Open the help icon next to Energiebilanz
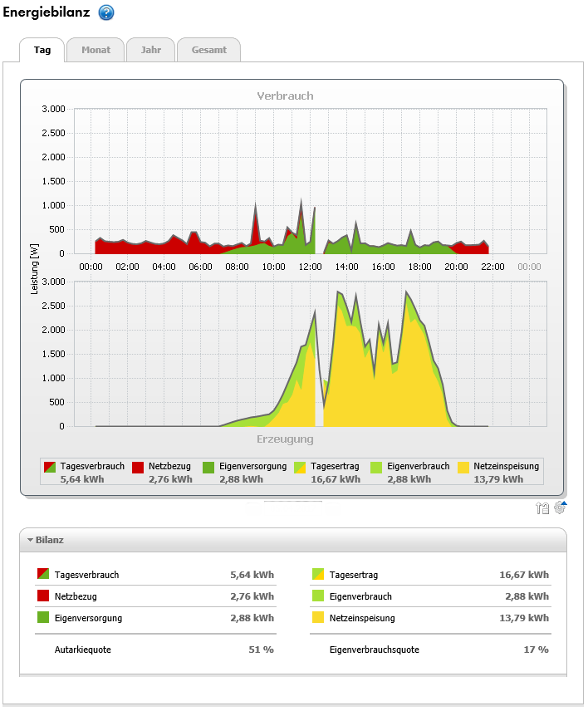This screenshot has height=711, width=588. 106,12
